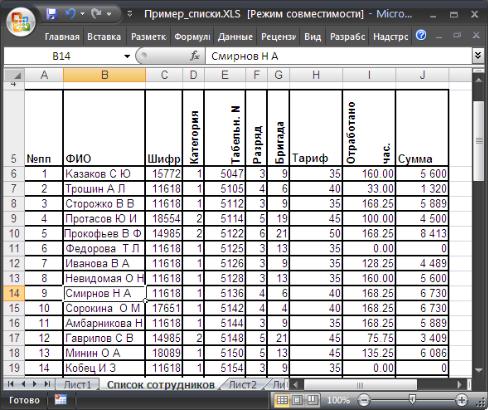Go to previous sheet navigation arrow

click(x=23, y=384)
